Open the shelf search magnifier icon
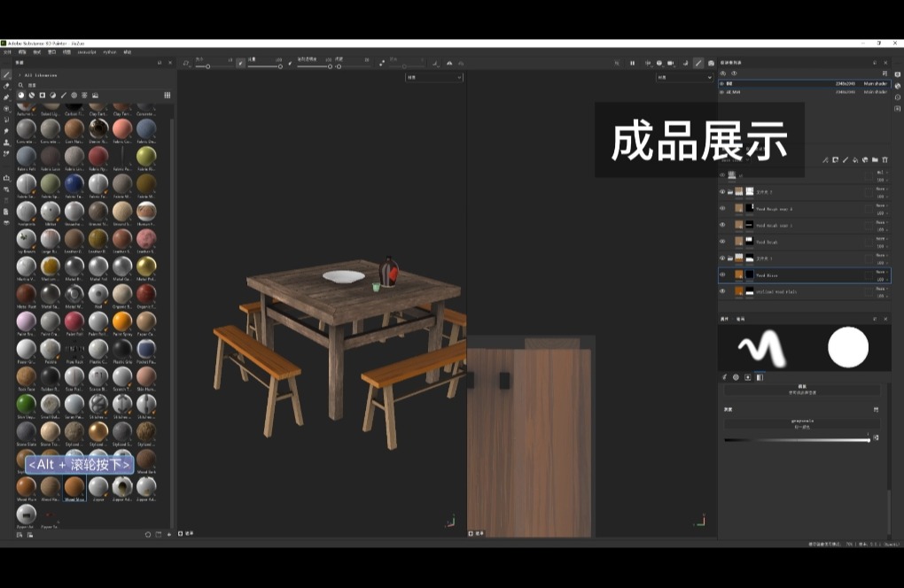 click(20, 85)
